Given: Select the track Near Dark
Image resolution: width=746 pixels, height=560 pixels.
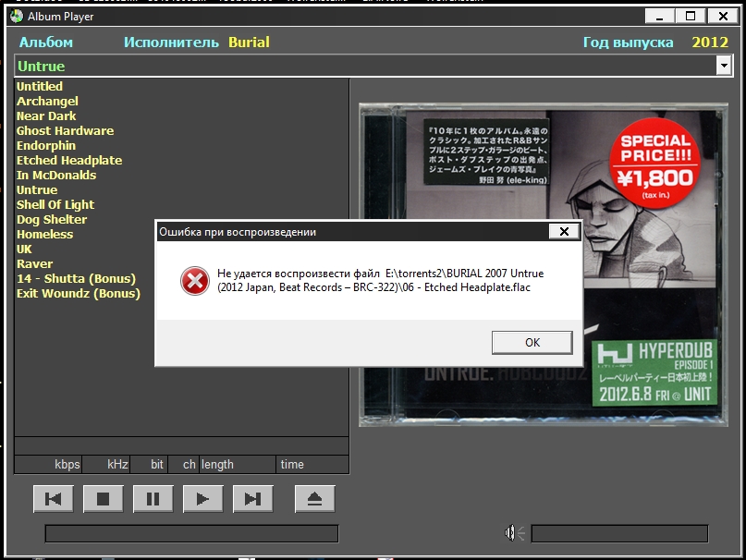Looking at the screenshot, I should (46, 116).
